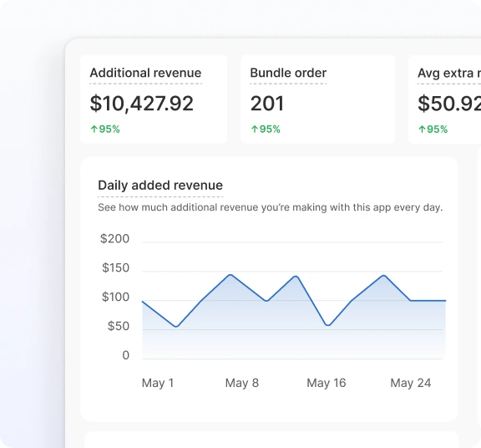Click the Daily added revenue heading
481x448 pixels.
tap(160, 186)
